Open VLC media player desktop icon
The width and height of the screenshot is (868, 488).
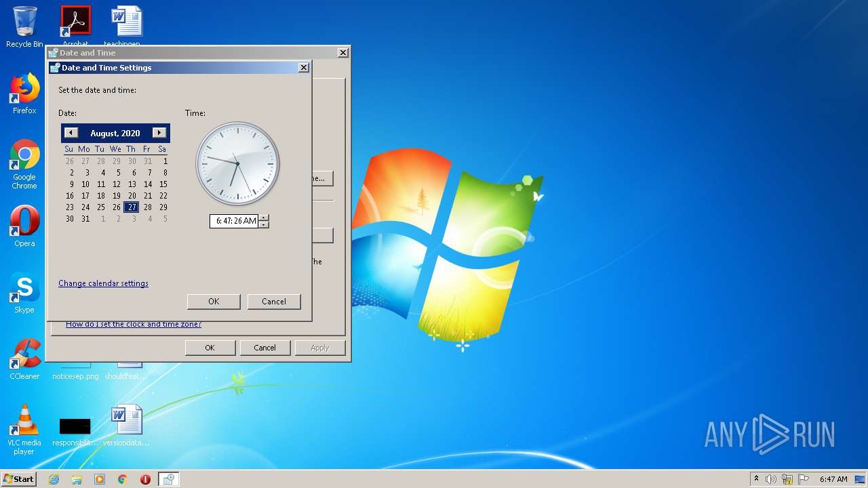tap(24, 430)
